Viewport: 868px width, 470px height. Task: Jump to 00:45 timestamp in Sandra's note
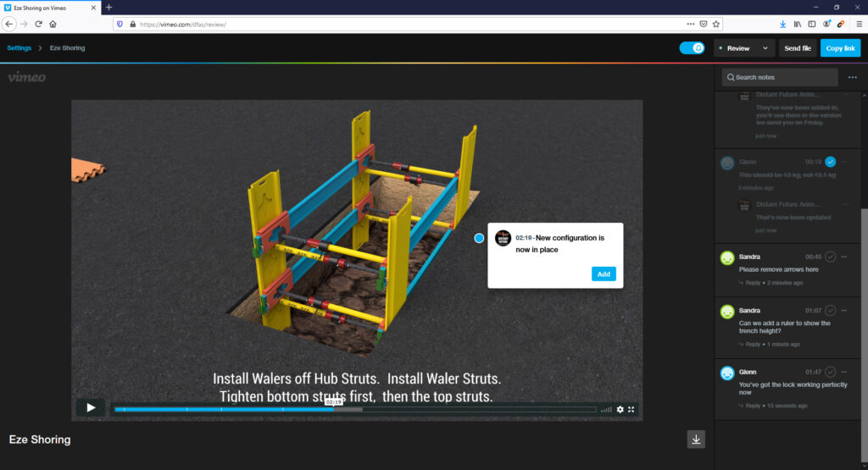tap(813, 257)
